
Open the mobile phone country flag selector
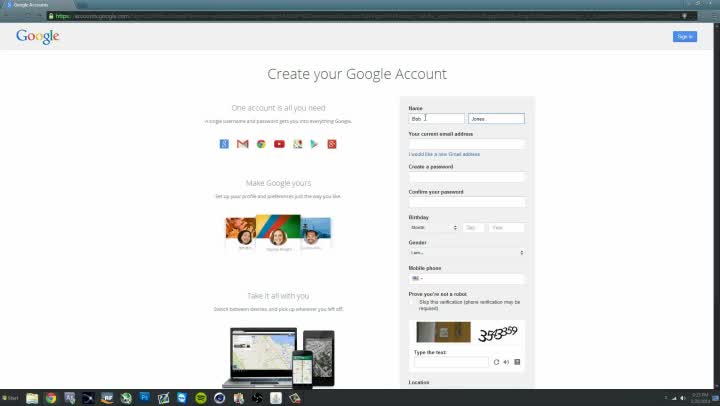[417, 278]
